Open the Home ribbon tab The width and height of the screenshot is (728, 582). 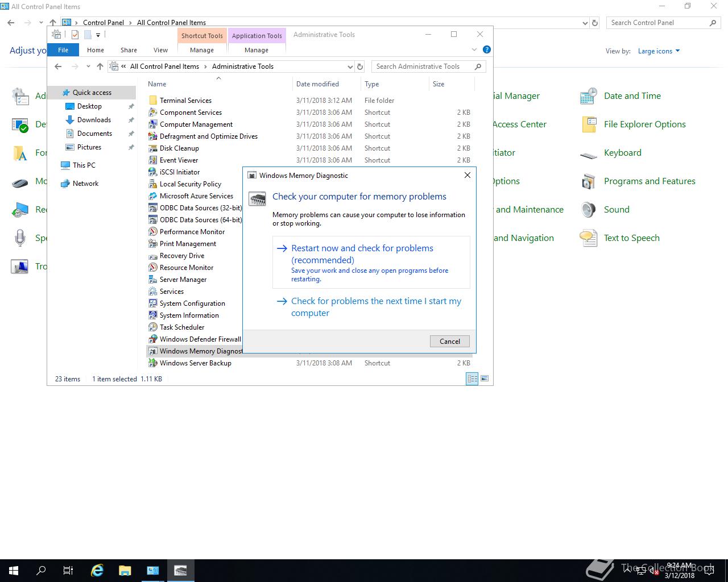tap(96, 50)
